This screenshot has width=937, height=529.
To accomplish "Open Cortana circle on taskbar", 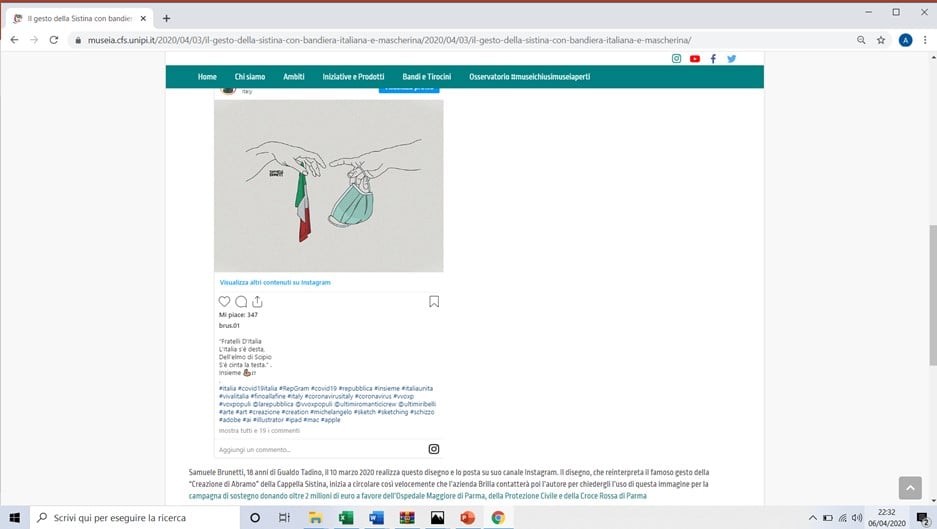I will pos(255,518).
